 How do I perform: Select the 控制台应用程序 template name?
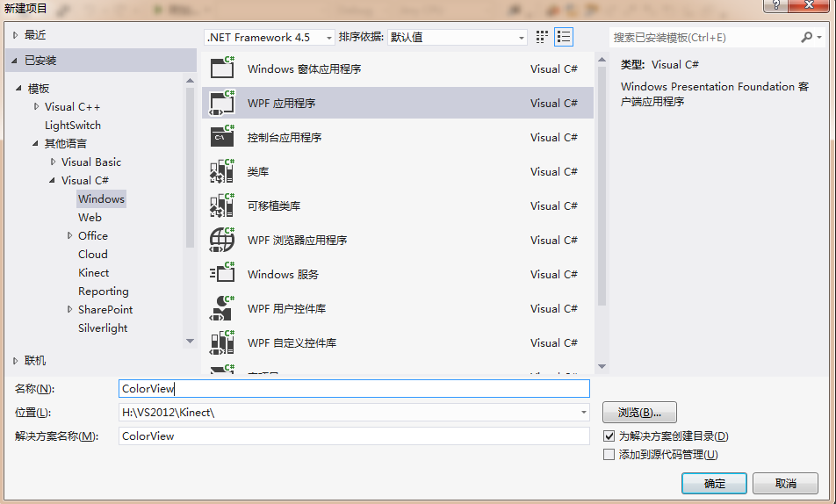(285, 138)
